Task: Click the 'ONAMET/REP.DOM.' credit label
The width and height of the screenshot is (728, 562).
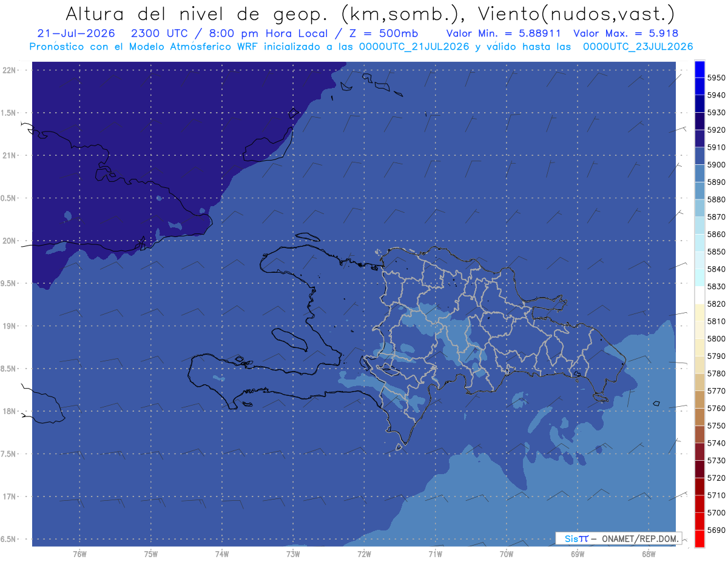Action: pyautogui.click(x=639, y=538)
